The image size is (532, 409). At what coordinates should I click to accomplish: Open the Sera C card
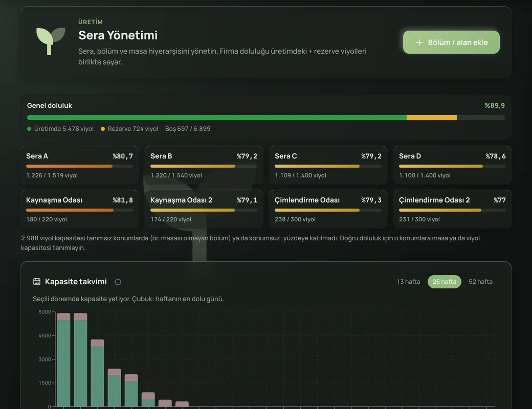point(328,165)
